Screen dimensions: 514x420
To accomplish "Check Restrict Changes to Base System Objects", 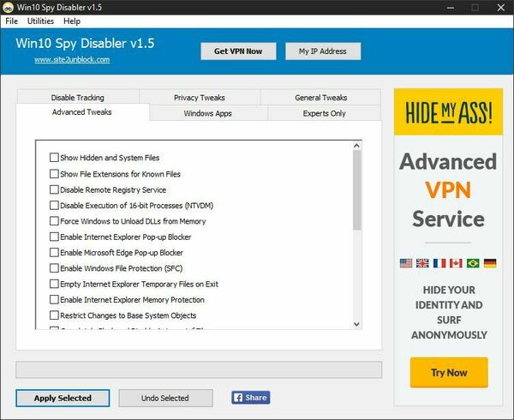I will (x=54, y=315).
